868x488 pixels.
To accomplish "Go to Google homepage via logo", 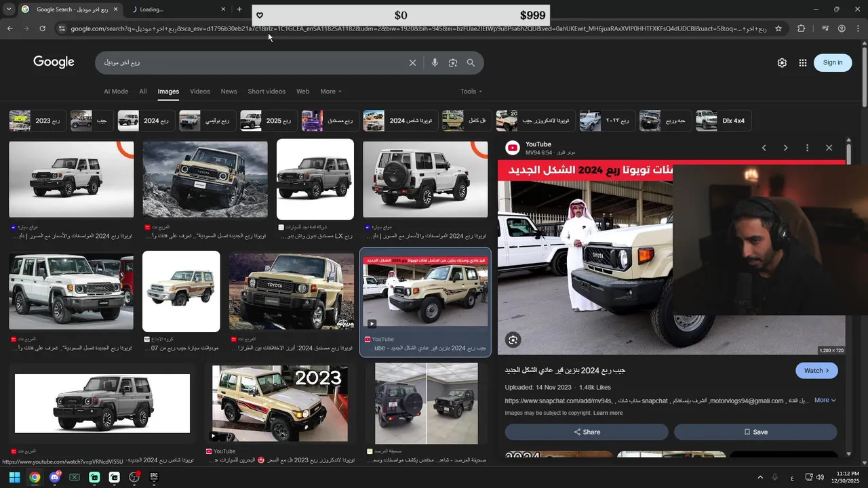I will [x=54, y=62].
